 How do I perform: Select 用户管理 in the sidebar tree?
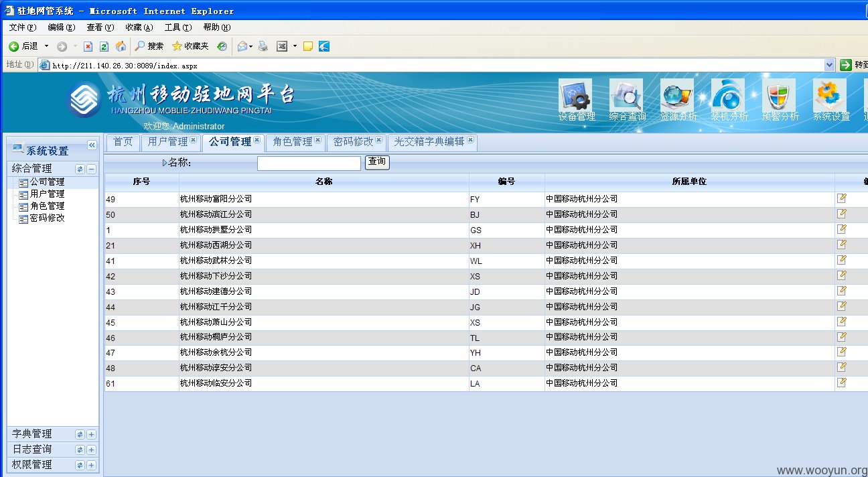47,194
